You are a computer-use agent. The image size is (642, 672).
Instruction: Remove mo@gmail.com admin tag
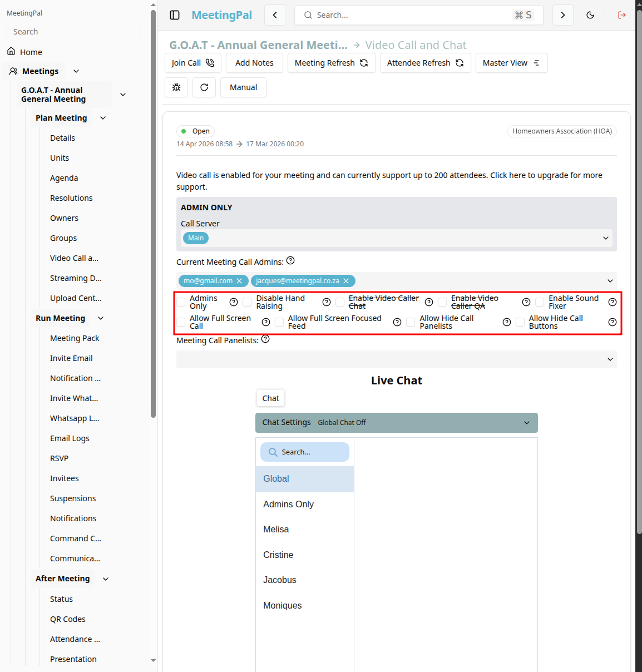(x=239, y=281)
